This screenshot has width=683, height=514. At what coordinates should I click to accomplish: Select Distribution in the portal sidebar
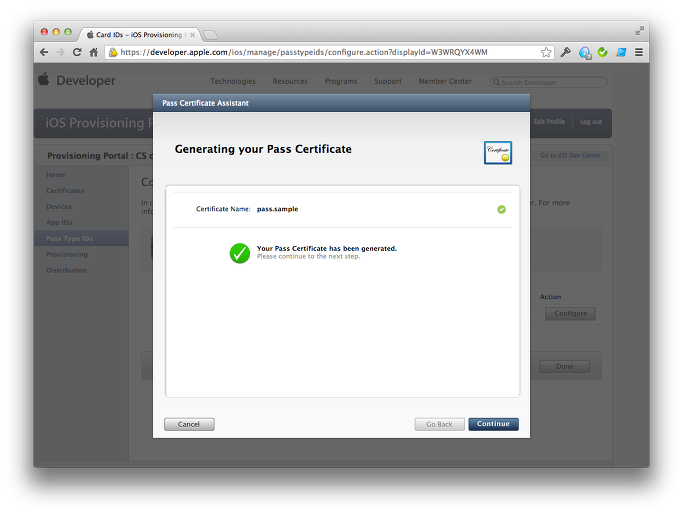[66, 271]
